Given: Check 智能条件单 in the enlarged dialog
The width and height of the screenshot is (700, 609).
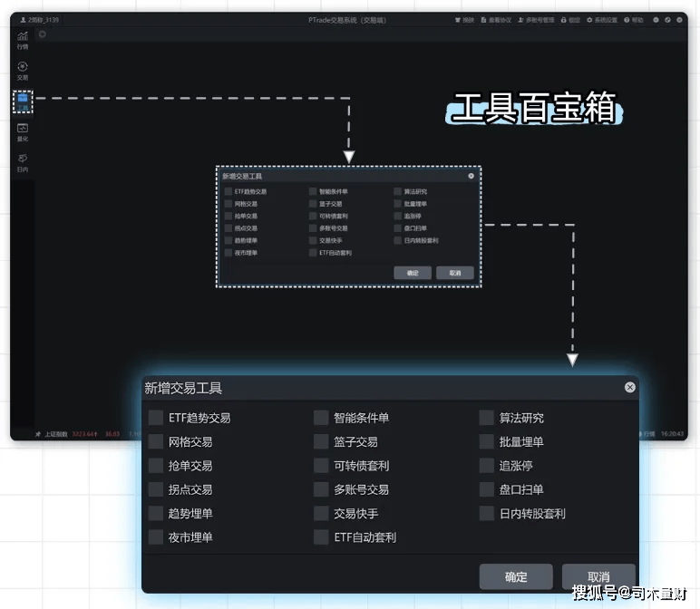Looking at the screenshot, I should [x=321, y=418].
